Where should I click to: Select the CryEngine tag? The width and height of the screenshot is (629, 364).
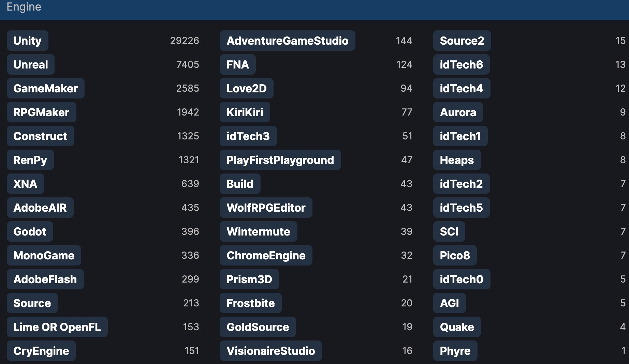(41, 351)
